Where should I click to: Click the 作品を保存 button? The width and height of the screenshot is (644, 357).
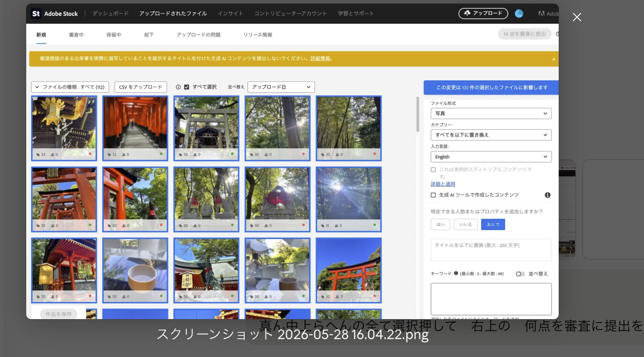59,314
